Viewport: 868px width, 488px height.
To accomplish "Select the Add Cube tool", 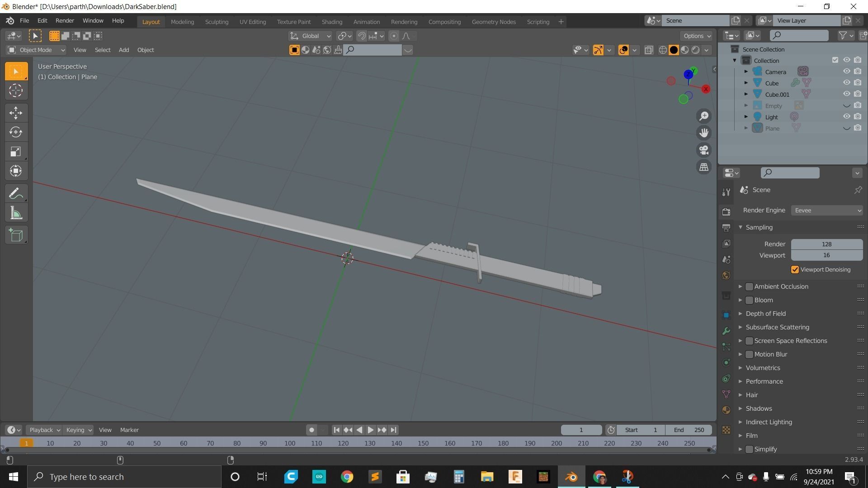I will point(16,235).
